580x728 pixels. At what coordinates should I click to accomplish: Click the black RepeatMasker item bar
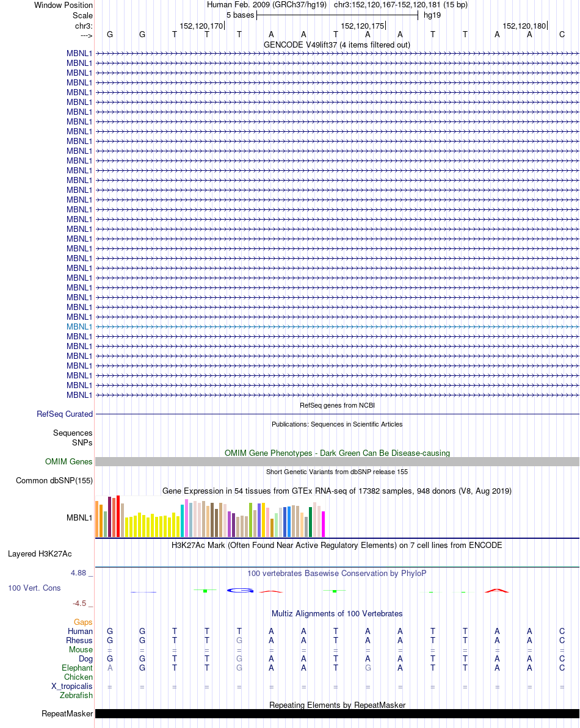[337, 713]
